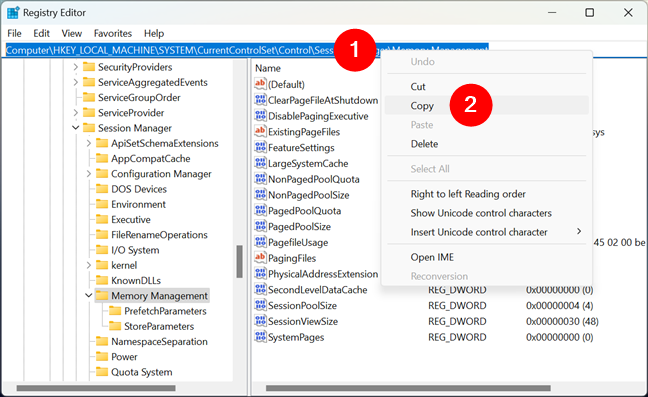Select the I/O System key
Image resolution: width=648 pixels, height=397 pixels.
135,250
